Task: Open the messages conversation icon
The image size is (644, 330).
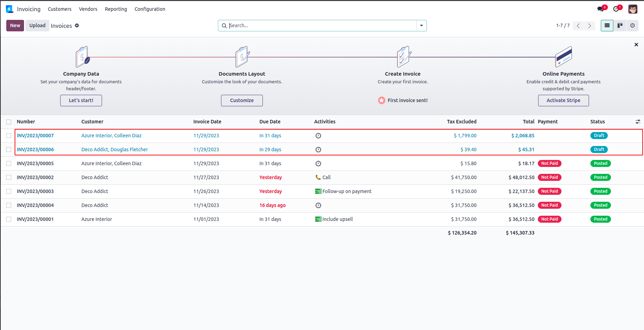Action: 601,9
